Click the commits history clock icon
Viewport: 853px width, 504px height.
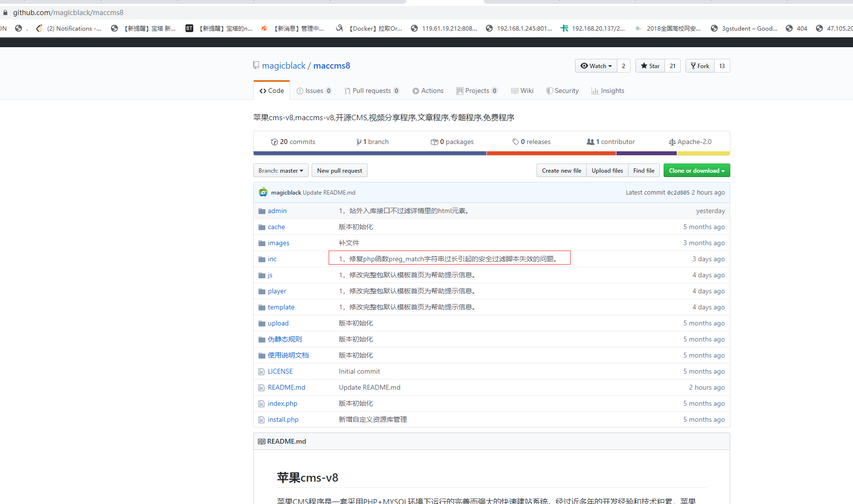tap(275, 142)
